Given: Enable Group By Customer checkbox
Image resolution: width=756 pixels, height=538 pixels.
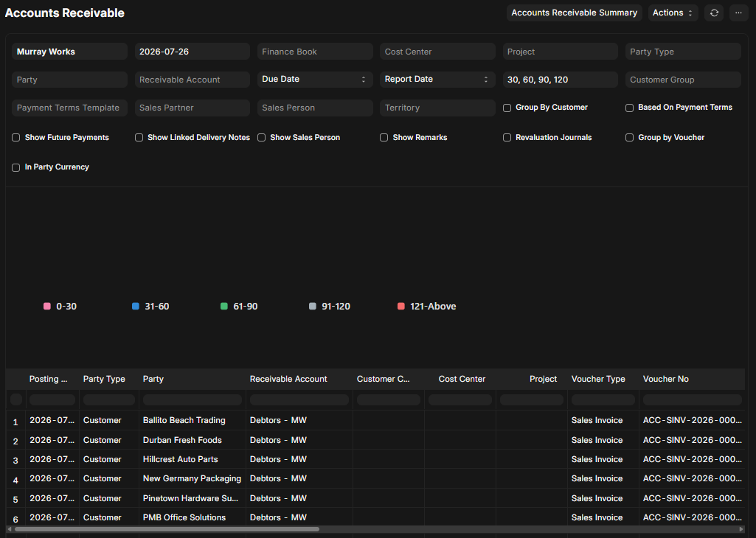Looking at the screenshot, I should (507, 108).
